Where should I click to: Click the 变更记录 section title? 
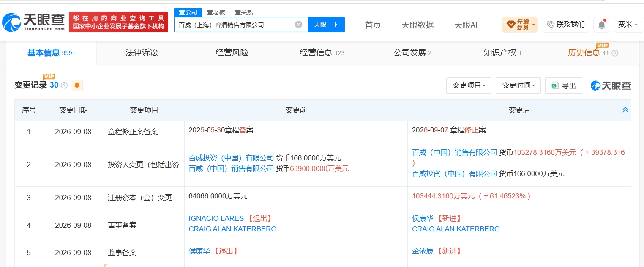point(31,85)
